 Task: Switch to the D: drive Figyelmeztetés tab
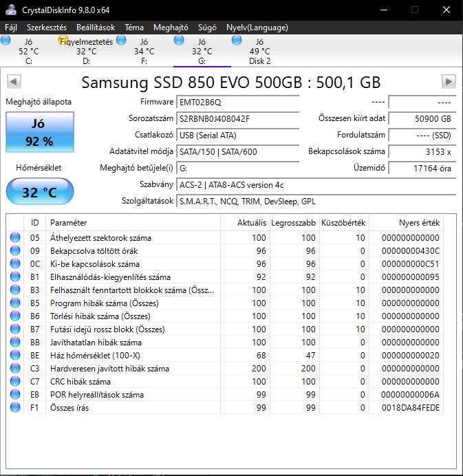click(x=86, y=51)
